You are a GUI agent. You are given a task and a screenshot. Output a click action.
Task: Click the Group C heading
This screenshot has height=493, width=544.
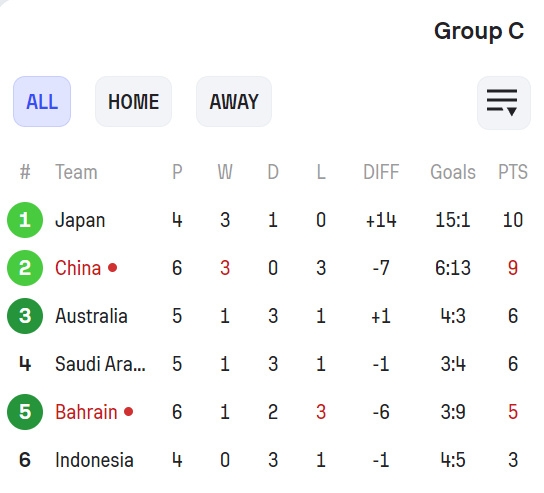479,31
